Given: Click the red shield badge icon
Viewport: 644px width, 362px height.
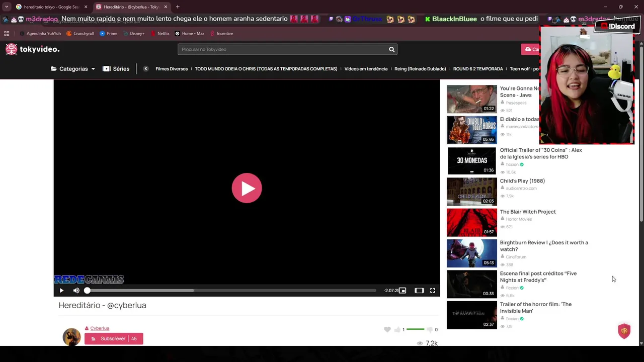Looking at the screenshot, I should 624,331.
